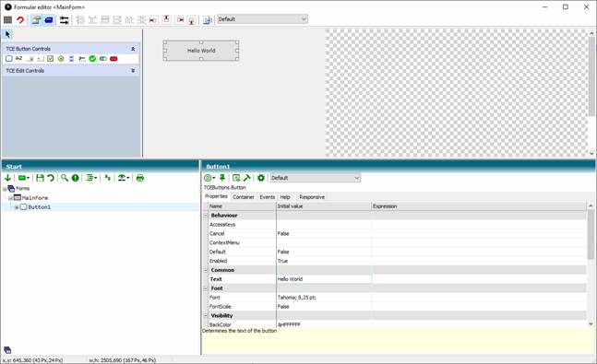
Task: Switch to the Help tab
Action: tap(285, 197)
